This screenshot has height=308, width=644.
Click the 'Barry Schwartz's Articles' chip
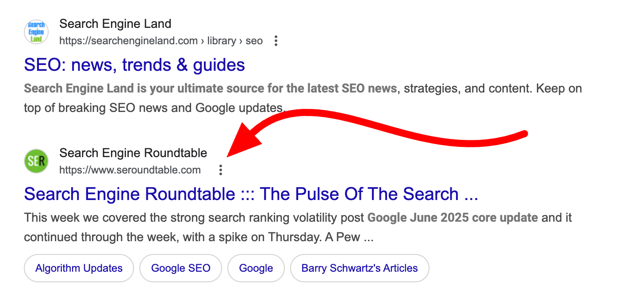360,268
